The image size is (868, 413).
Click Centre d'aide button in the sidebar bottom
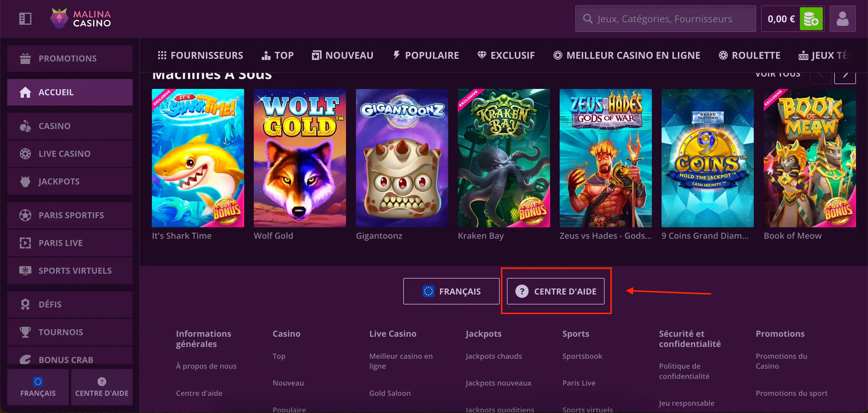point(102,387)
